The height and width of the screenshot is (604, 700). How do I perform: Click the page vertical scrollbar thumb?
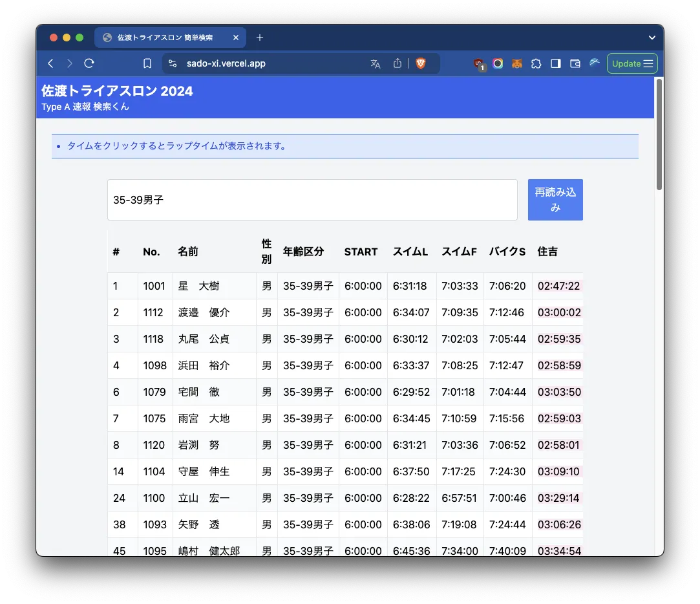[659, 134]
